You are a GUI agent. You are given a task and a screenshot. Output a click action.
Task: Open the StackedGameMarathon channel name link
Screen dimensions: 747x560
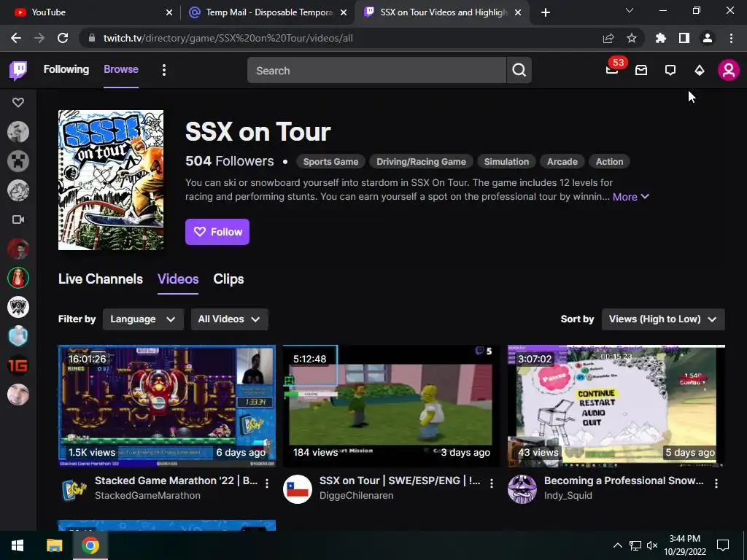click(147, 495)
